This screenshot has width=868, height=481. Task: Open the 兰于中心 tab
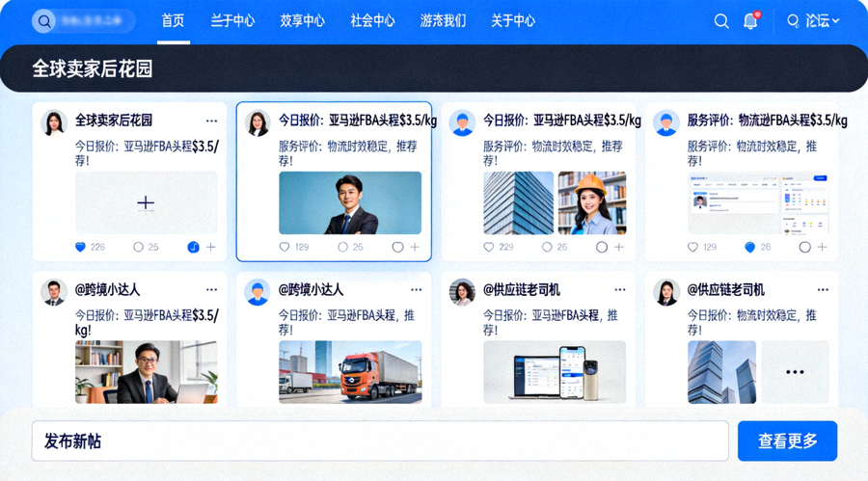coord(232,21)
